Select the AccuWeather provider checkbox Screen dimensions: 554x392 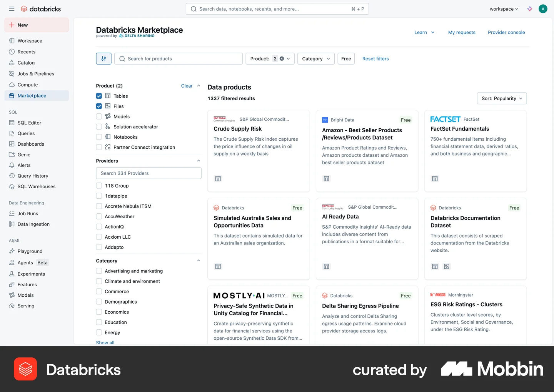(99, 217)
